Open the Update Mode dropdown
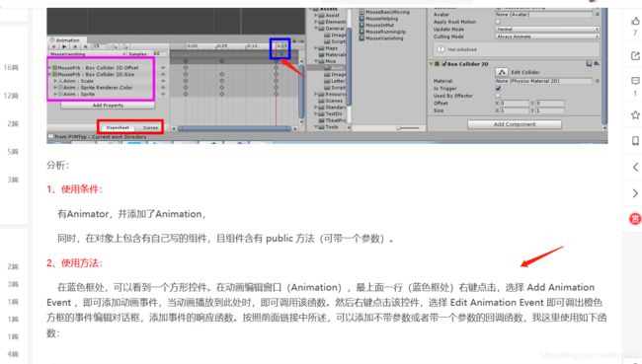 (x=547, y=29)
